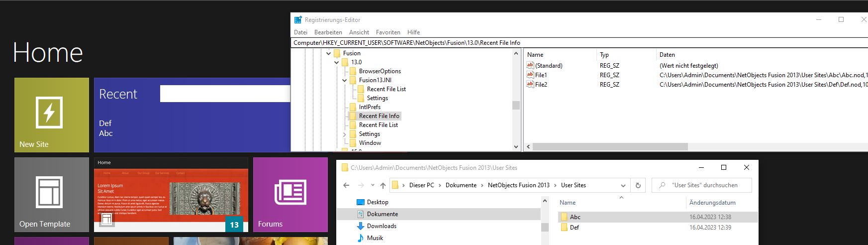Click the Explorer refresh button
This screenshot has height=245, width=868.
pyautogui.click(x=638, y=185)
